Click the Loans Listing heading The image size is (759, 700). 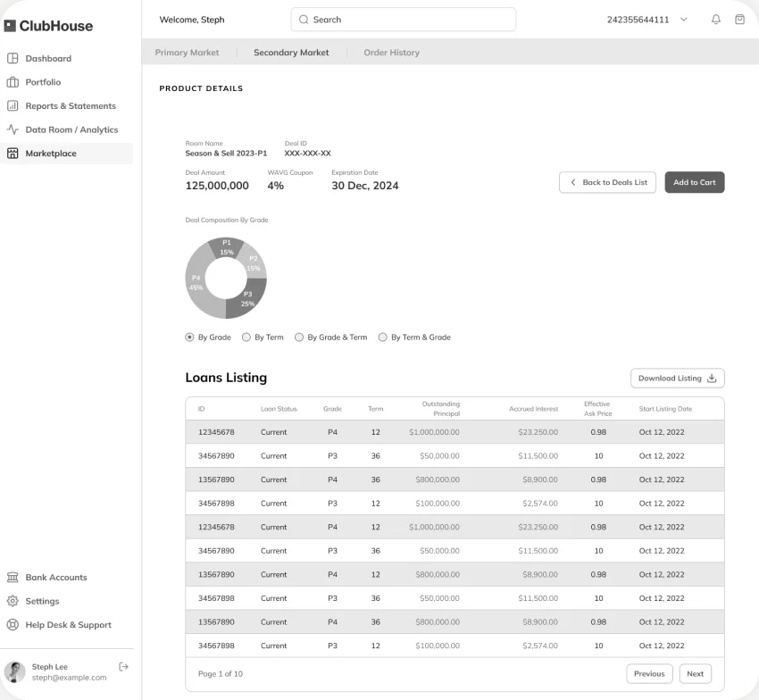tap(226, 378)
